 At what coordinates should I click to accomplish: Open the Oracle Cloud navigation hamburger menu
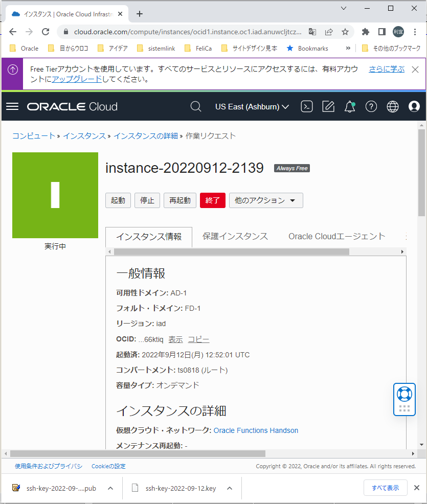coord(12,106)
